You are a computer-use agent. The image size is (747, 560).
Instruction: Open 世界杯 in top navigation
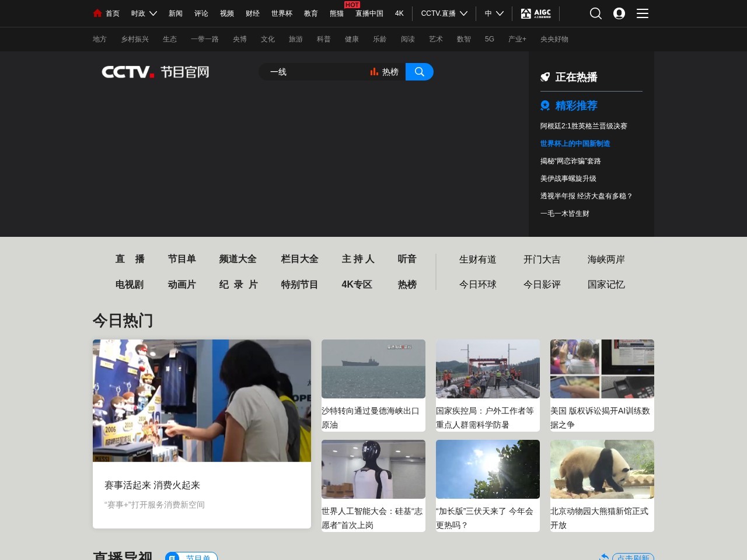point(282,13)
